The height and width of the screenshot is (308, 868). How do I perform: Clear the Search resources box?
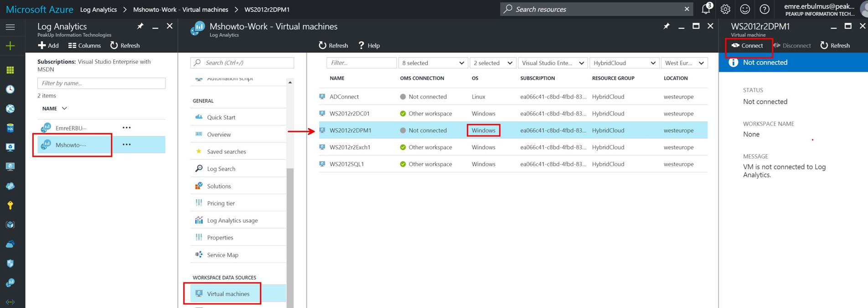tap(687, 9)
